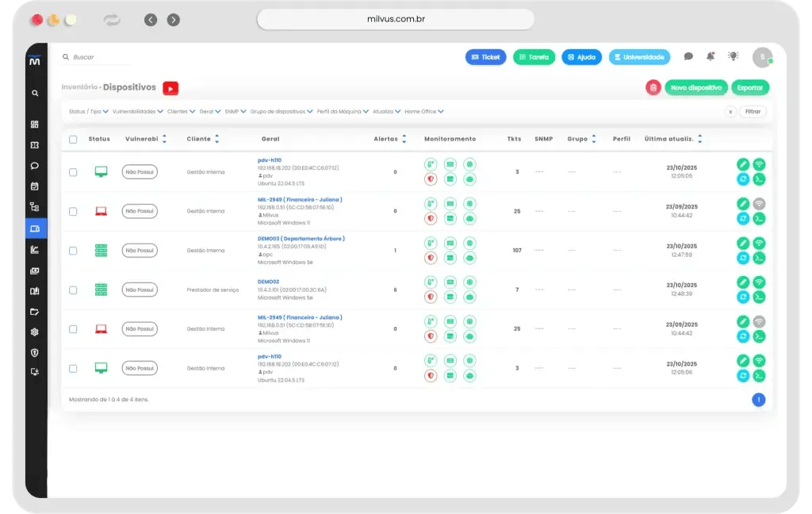This screenshot has width=812, height=514.
Task: Expand the Clientes filter dropdown
Action: click(182, 111)
